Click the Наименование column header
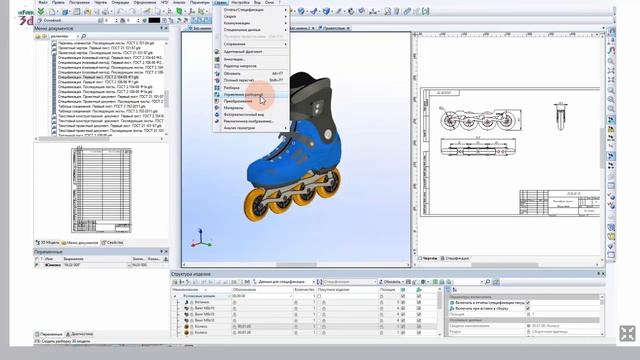 [x=201, y=289]
